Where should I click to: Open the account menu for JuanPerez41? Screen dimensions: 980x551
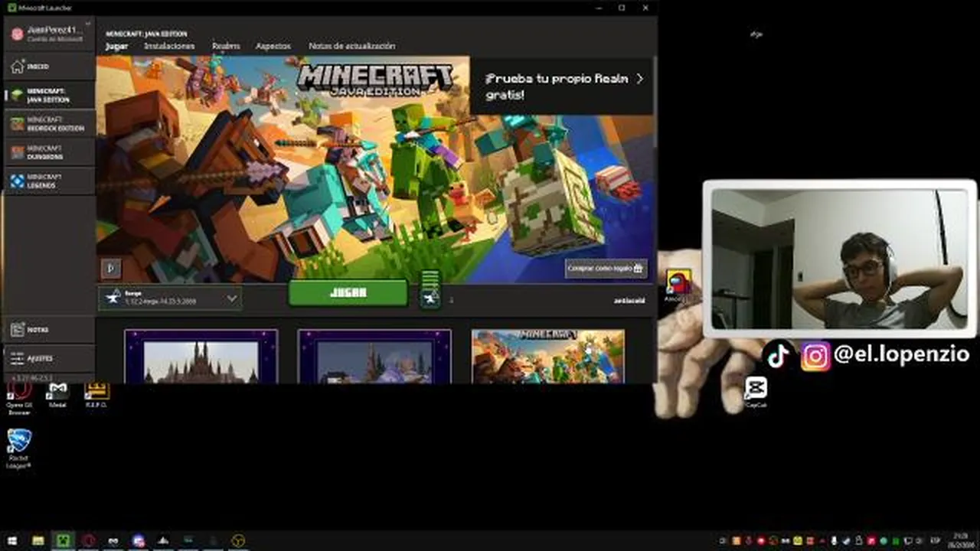(49, 33)
